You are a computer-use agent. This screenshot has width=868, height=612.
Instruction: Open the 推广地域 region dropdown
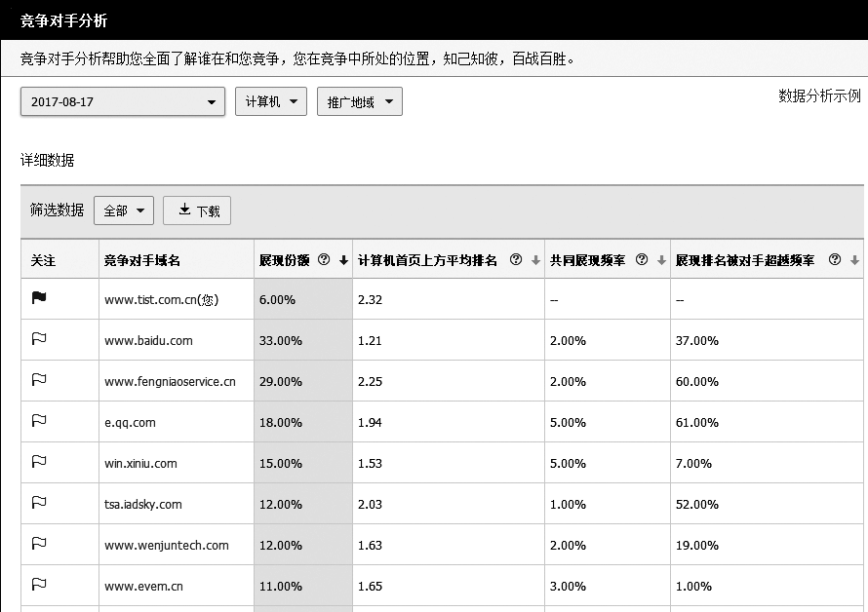tap(359, 102)
